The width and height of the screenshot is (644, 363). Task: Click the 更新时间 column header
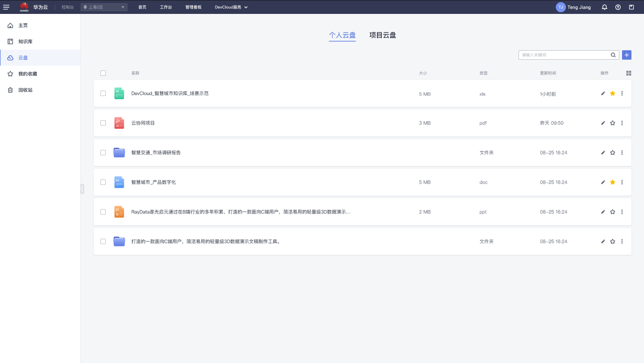tap(548, 73)
